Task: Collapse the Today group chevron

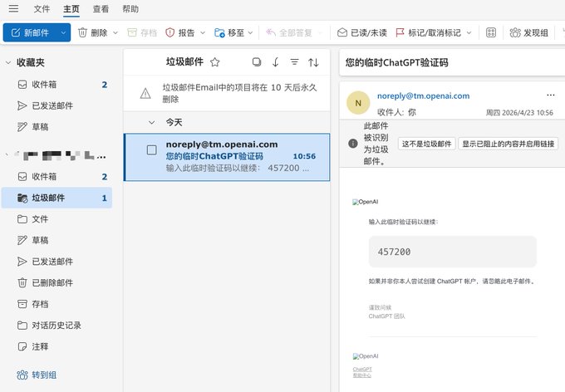Action: tap(152, 123)
